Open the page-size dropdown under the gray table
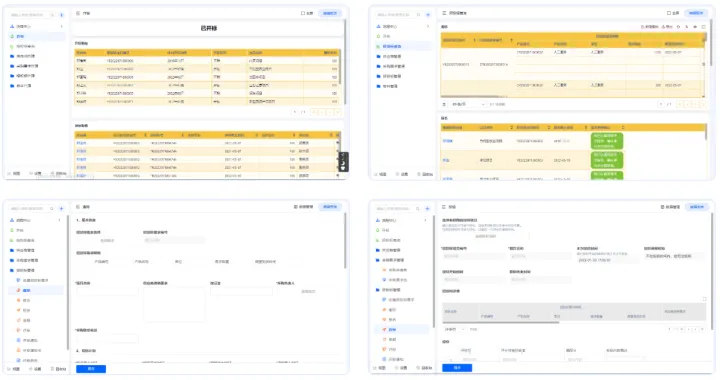 click(454, 330)
